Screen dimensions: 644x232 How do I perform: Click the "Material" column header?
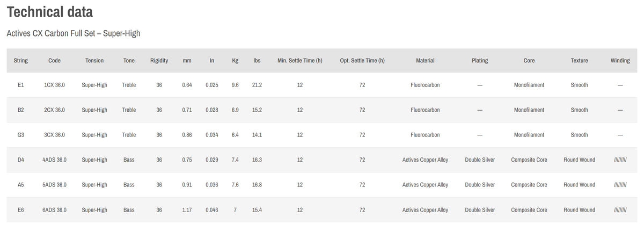[425, 61]
